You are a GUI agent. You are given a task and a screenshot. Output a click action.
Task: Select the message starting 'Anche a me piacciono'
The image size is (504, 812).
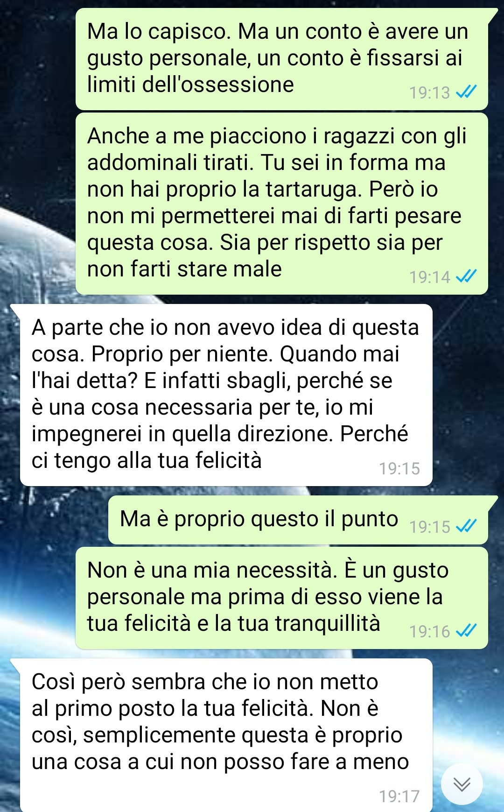click(x=282, y=203)
